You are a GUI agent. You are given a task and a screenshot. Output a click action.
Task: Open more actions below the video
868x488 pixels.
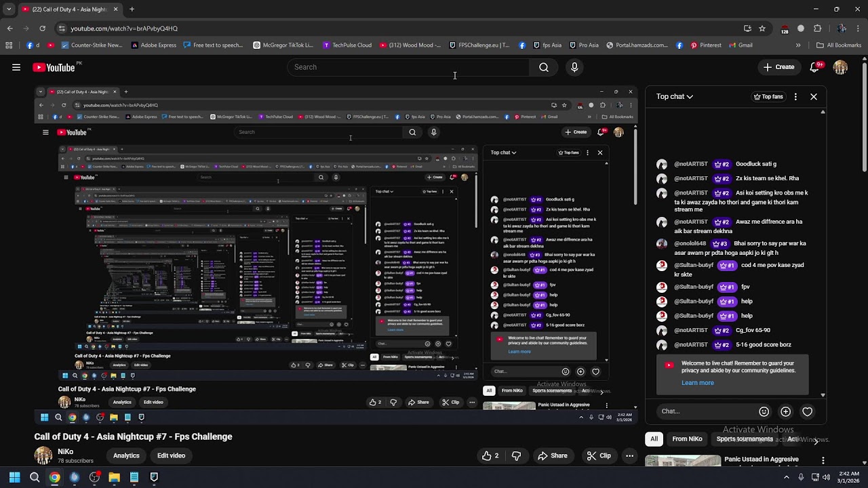click(x=630, y=456)
